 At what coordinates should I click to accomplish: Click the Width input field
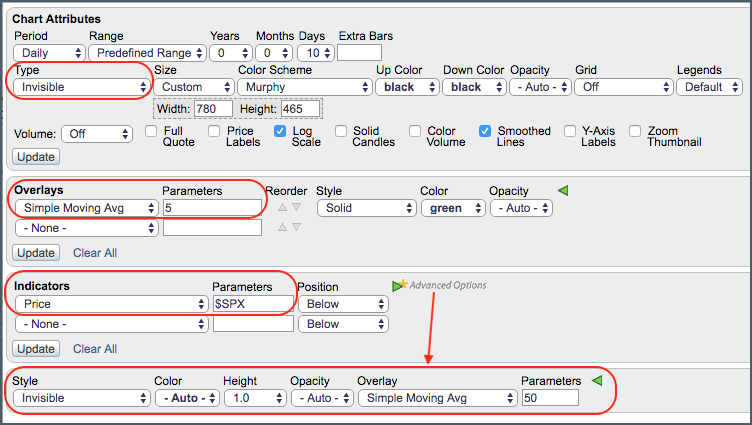click(214, 108)
